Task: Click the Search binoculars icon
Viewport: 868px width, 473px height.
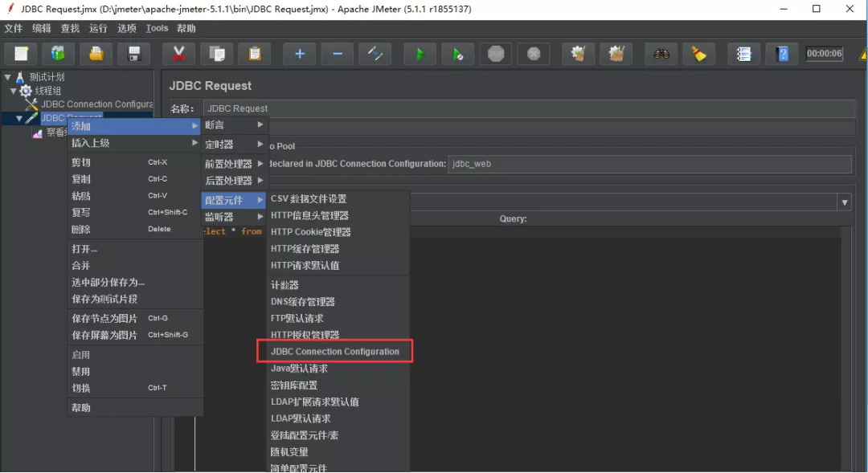Action: tap(661, 54)
